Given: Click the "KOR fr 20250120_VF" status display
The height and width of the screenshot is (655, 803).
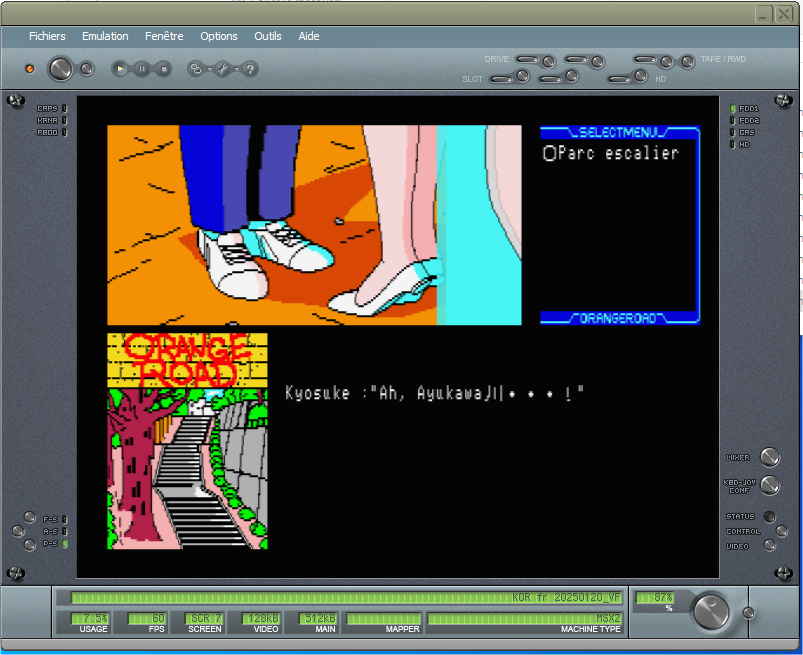Looking at the screenshot, I should tap(346, 598).
